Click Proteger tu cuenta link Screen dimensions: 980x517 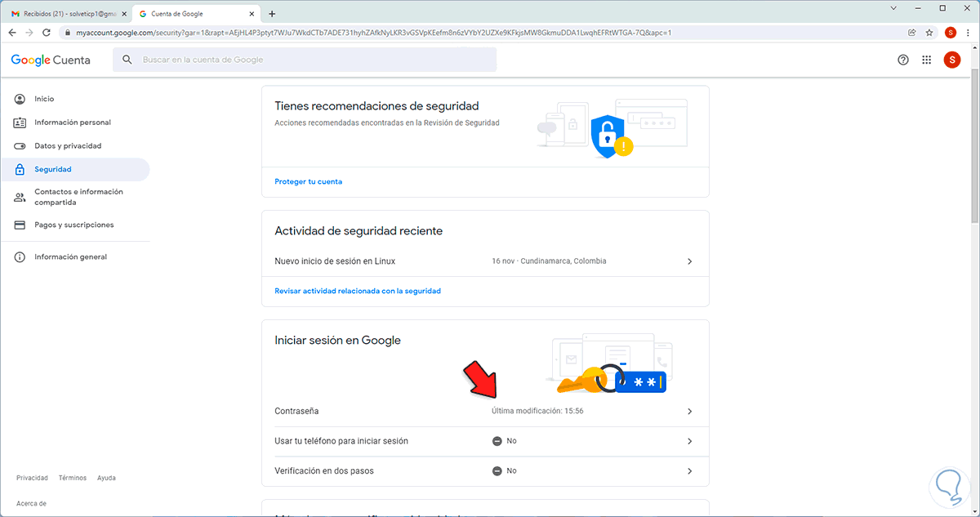point(309,181)
